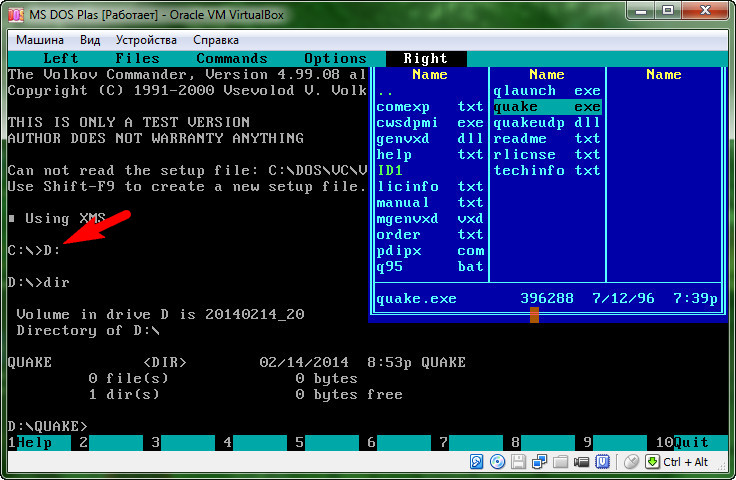Select the mgenvxd vxd file
736x480 pixels.
pyautogui.click(x=429, y=219)
